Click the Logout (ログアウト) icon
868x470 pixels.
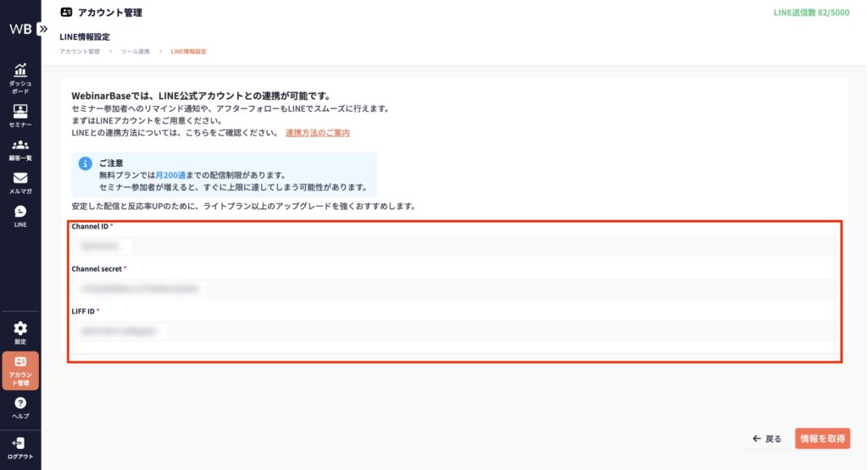20,444
